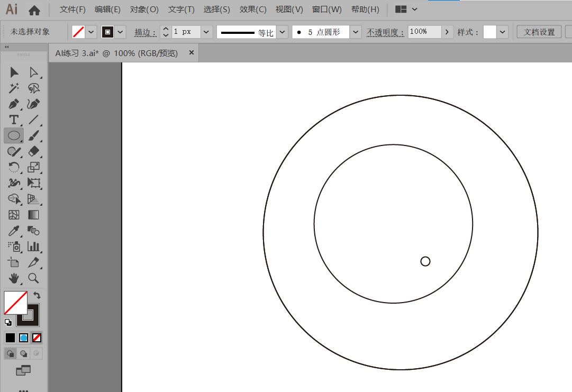Click the 描边 stroke panel link

tap(145, 32)
